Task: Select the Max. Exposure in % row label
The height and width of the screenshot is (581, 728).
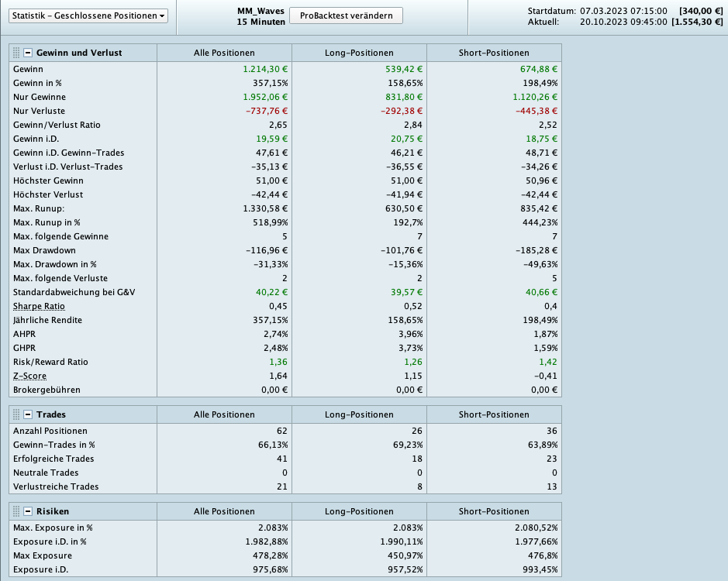Action: coord(53,528)
